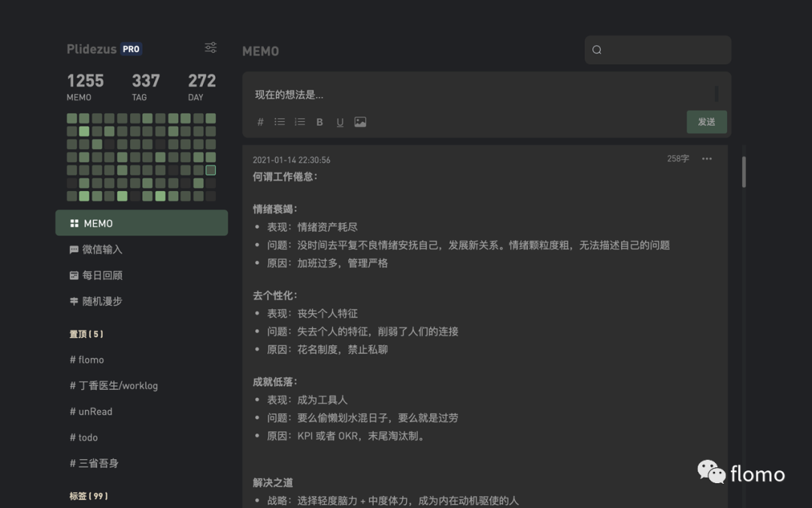Apply the numbered list format
The width and height of the screenshot is (812, 508).
(300, 122)
